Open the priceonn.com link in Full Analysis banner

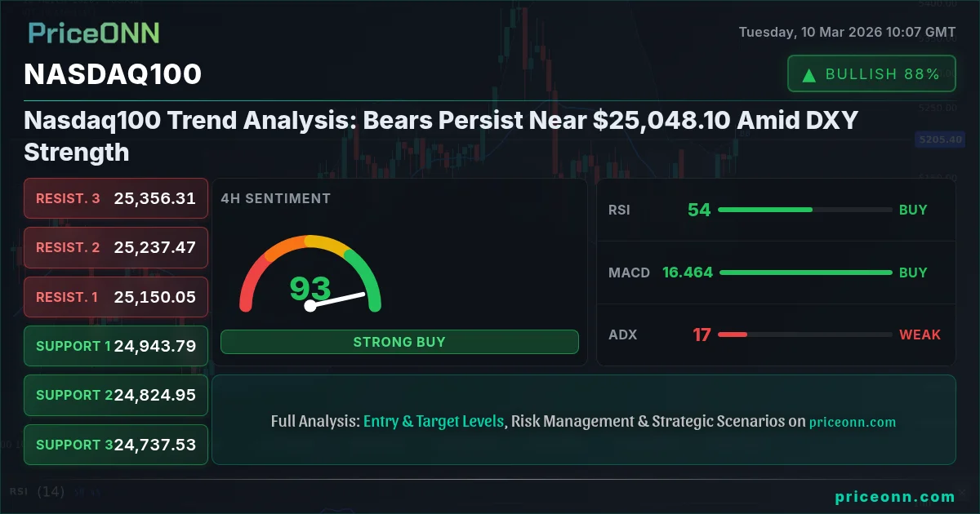tap(853, 423)
